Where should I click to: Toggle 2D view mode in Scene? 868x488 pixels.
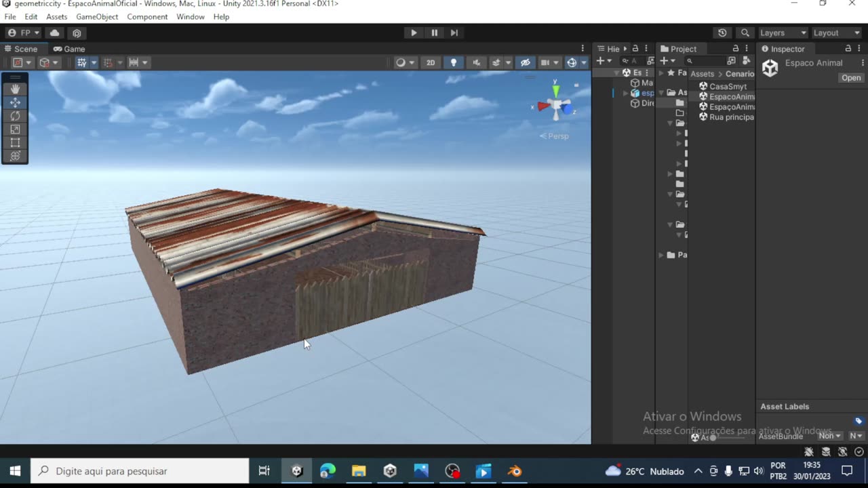click(431, 62)
